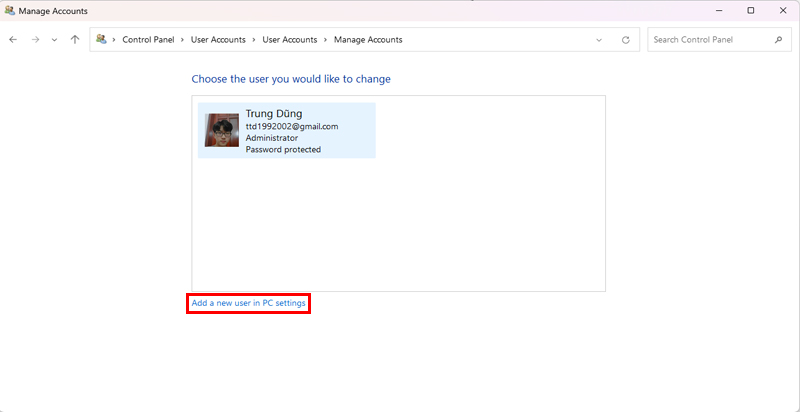The width and height of the screenshot is (800, 412).
Task: Expand the chevron just before Manage Accounts
Action: (x=326, y=40)
